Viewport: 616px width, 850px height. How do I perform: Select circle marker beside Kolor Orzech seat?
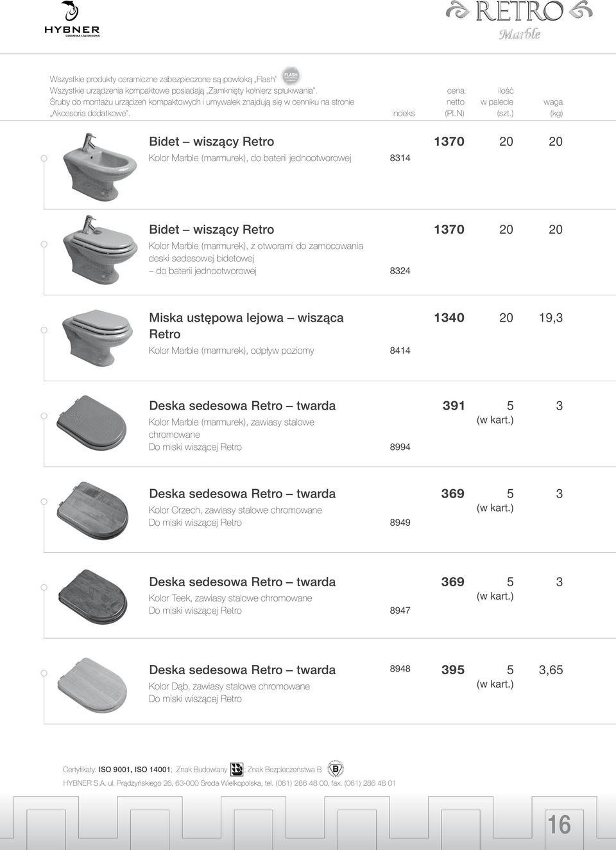[x=44, y=501]
